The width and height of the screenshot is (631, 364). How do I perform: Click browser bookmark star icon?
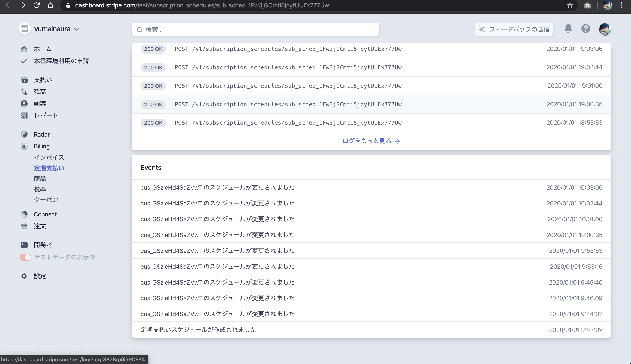pyautogui.click(x=570, y=5)
